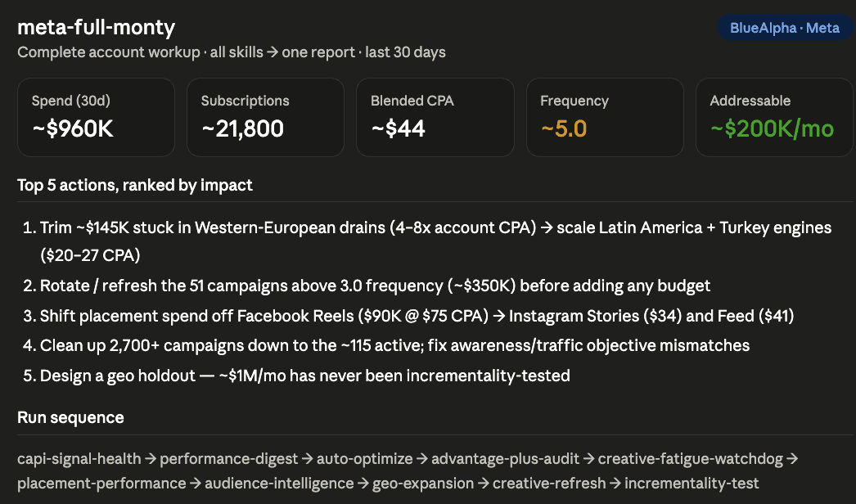856x504 pixels.
Task: Open performance-digest step
Action: coord(229,459)
